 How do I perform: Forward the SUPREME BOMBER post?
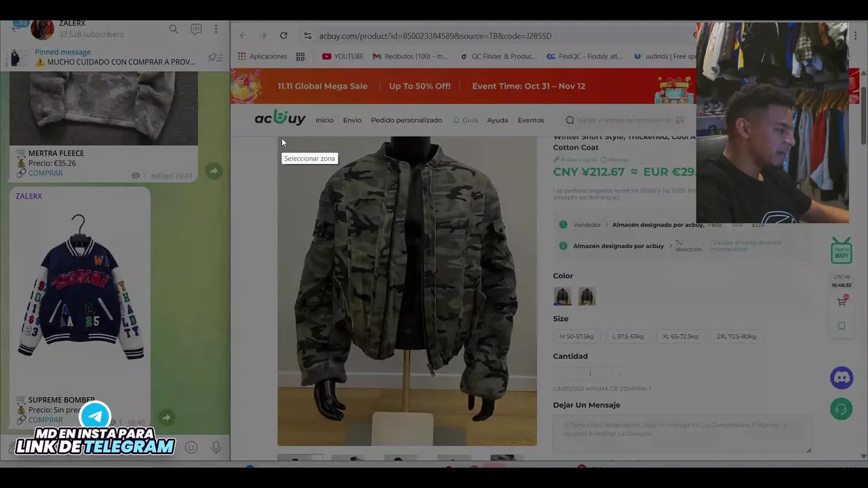point(166,418)
